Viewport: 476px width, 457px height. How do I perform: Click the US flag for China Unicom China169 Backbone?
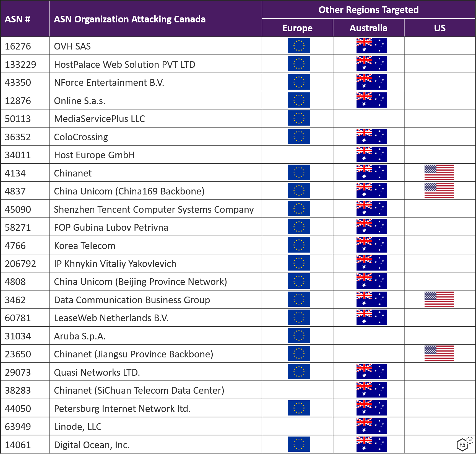pos(439,191)
